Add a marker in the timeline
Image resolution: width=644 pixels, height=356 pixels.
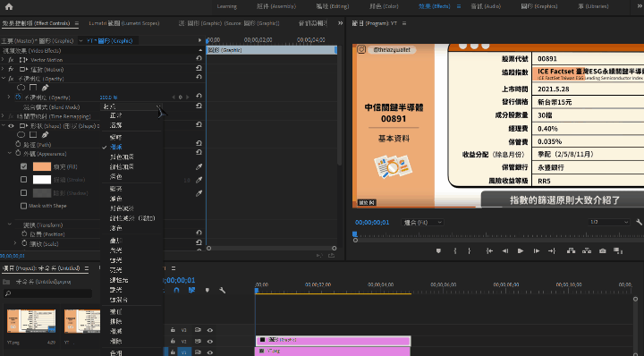207,291
